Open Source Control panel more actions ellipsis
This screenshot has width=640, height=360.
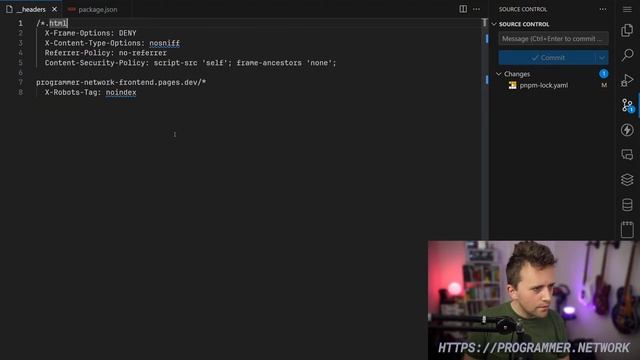coord(603,9)
